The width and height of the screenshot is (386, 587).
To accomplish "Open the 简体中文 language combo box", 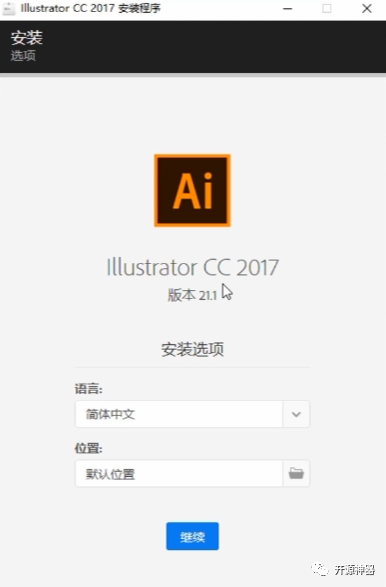I will (192, 414).
